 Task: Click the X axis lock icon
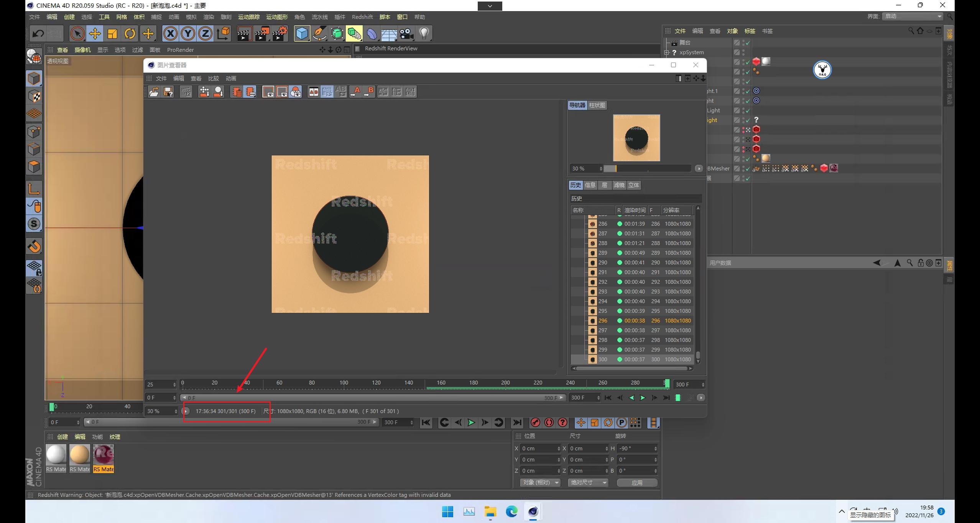(x=171, y=33)
